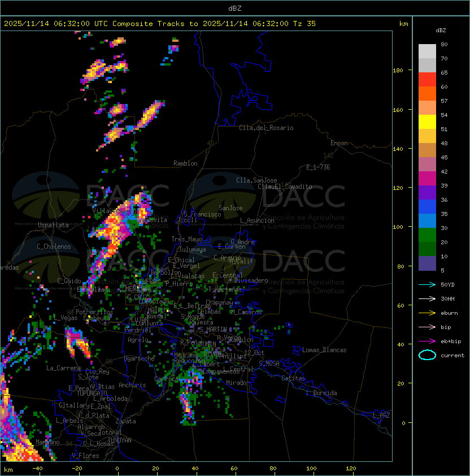
Task: Click the 'Mirador' map label
Action: point(238,383)
